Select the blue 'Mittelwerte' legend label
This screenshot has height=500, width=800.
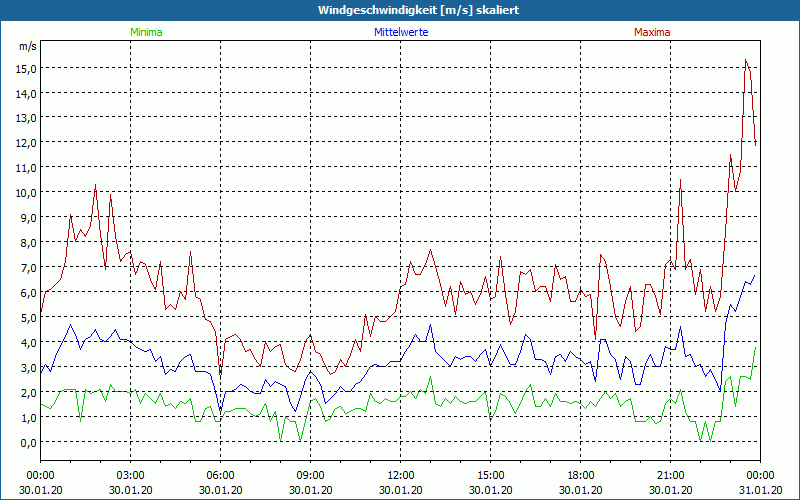(x=401, y=32)
